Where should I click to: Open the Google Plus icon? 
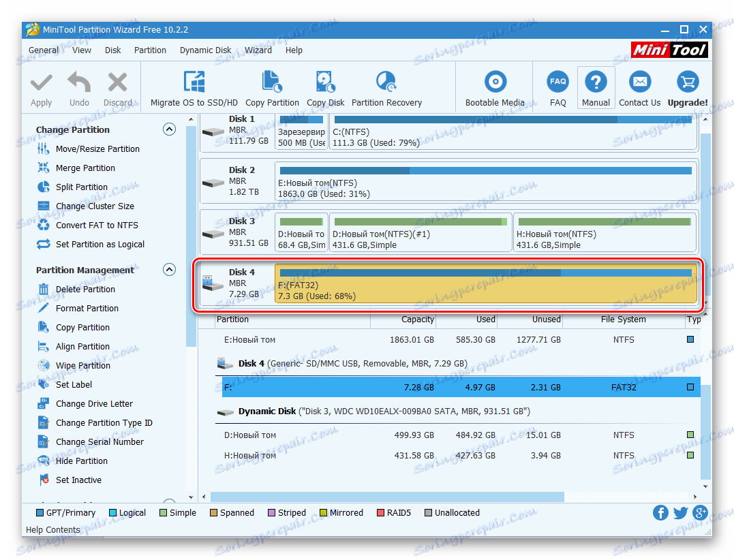pyautogui.click(x=700, y=513)
